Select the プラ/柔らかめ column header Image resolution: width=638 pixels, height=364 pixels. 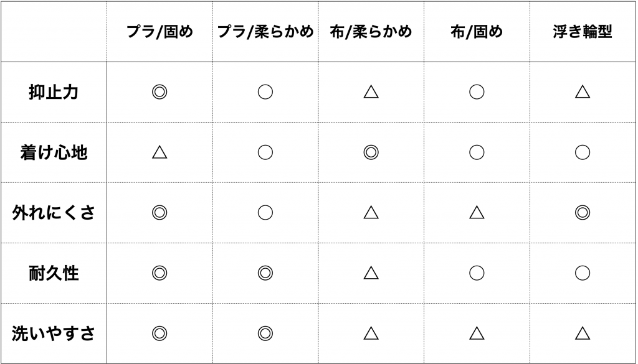pos(265,32)
